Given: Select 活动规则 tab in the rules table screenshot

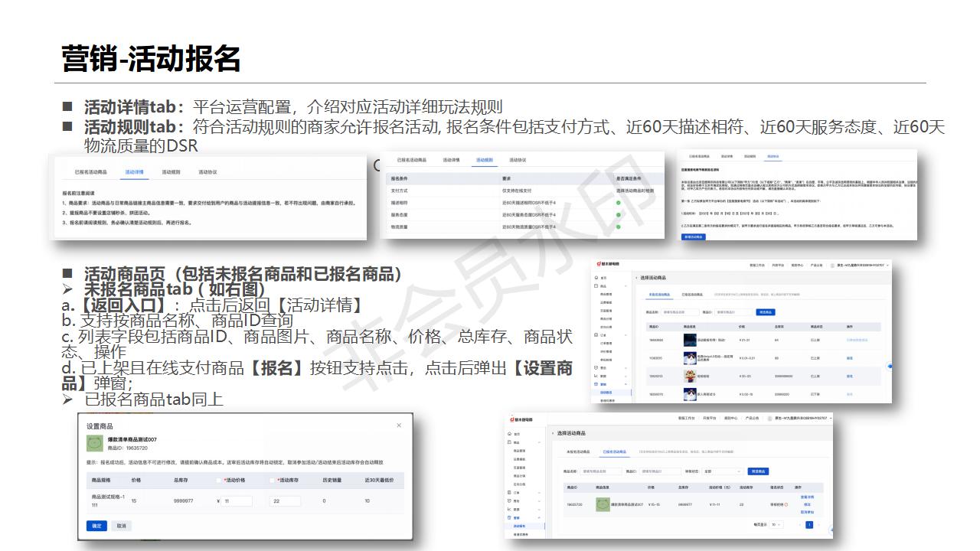Looking at the screenshot, I should (x=485, y=160).
